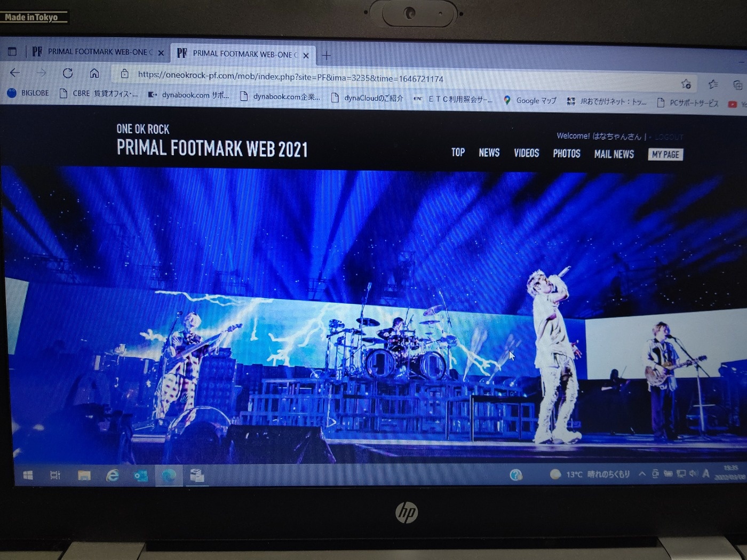Switch to the first PRIMAL FOOTMARK WEB tab
The height and width of the screenshot is (560, 747).
(97, 52)
